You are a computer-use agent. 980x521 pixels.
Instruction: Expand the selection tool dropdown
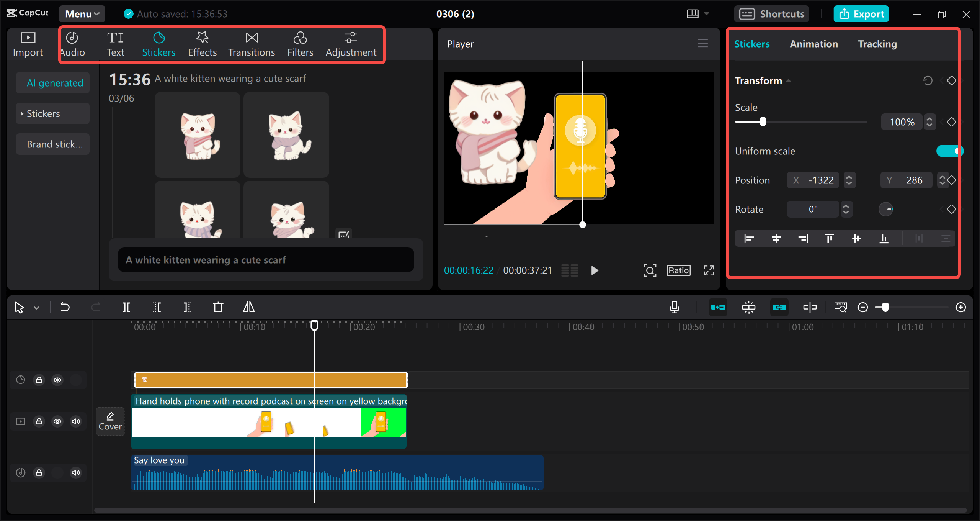tap(37, 307)
